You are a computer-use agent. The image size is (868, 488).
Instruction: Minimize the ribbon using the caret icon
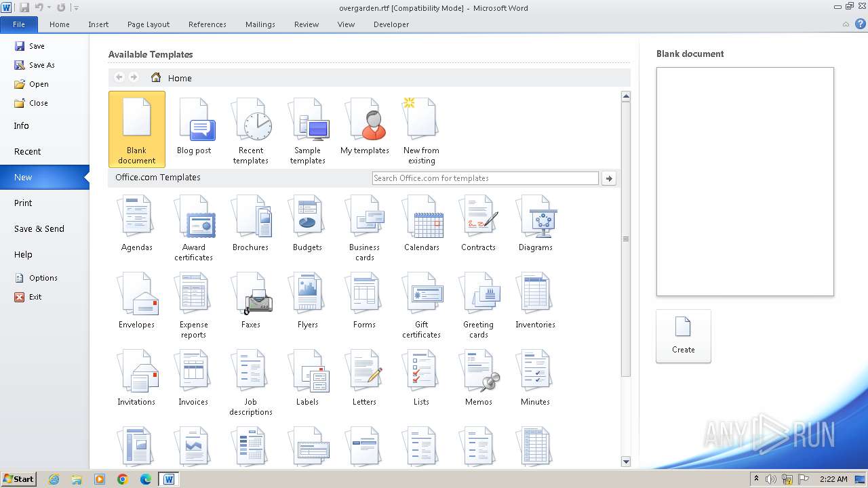point(846,24)
